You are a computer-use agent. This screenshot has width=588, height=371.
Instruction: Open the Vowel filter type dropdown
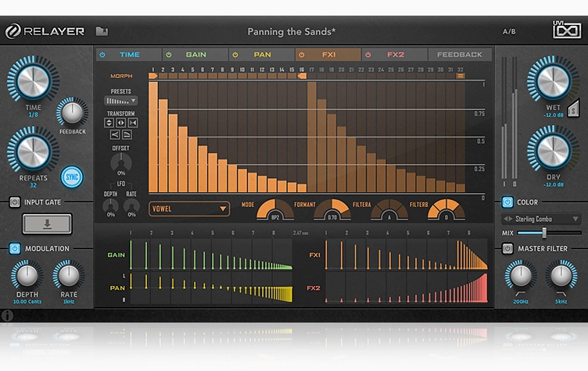pos(189,209)
